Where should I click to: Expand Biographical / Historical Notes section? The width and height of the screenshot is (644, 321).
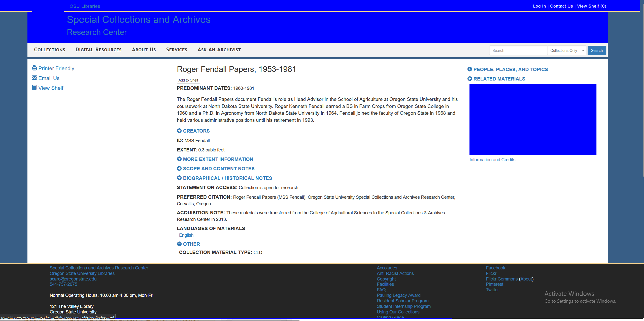[227, 178]
